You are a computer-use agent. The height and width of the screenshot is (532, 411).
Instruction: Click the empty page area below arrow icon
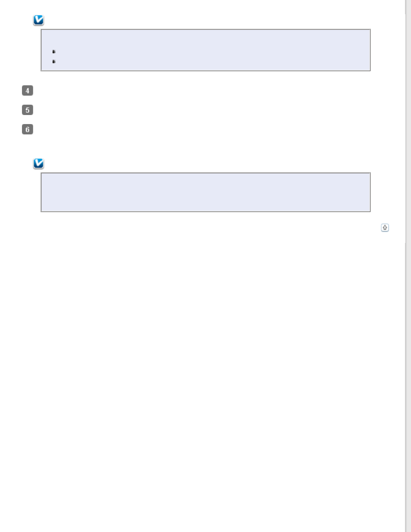[202, 379]
